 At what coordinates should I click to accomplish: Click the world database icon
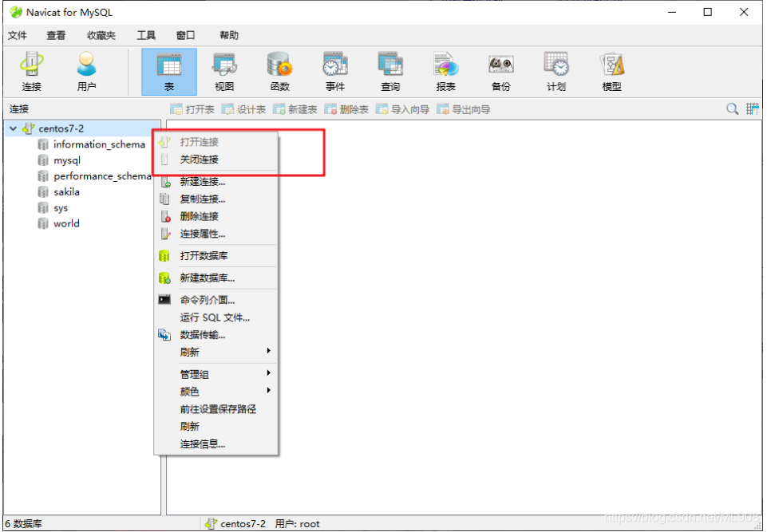pos(43,223)
